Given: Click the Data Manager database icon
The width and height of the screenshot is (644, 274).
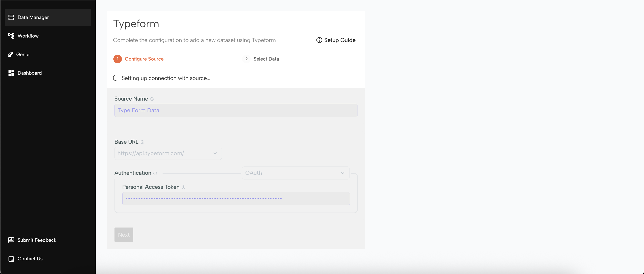Looking at the screenshot, I should (11, 17).
